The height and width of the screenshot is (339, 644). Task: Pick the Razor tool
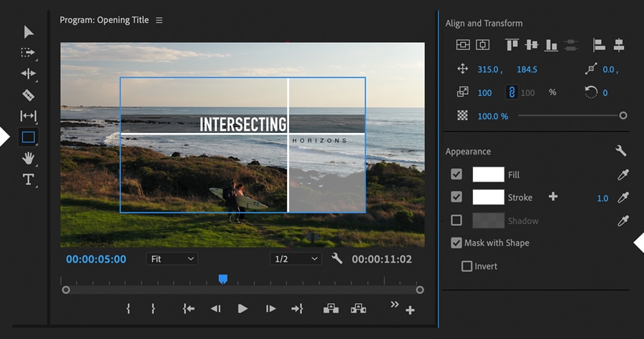(28, 94)
